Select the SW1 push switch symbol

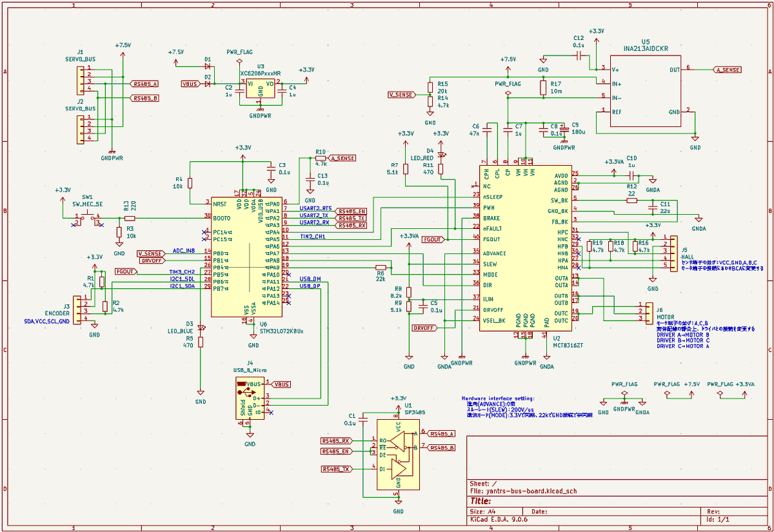[x=88, y=219]
